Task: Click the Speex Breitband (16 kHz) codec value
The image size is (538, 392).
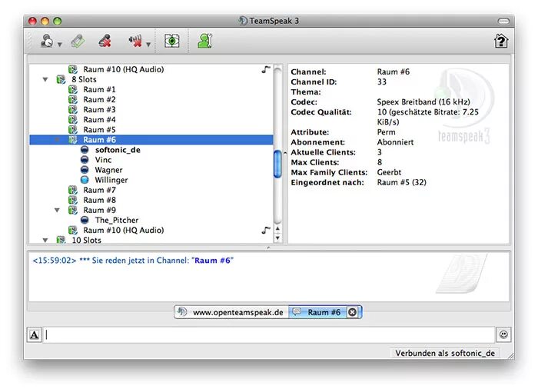Action: coord(423,102)
